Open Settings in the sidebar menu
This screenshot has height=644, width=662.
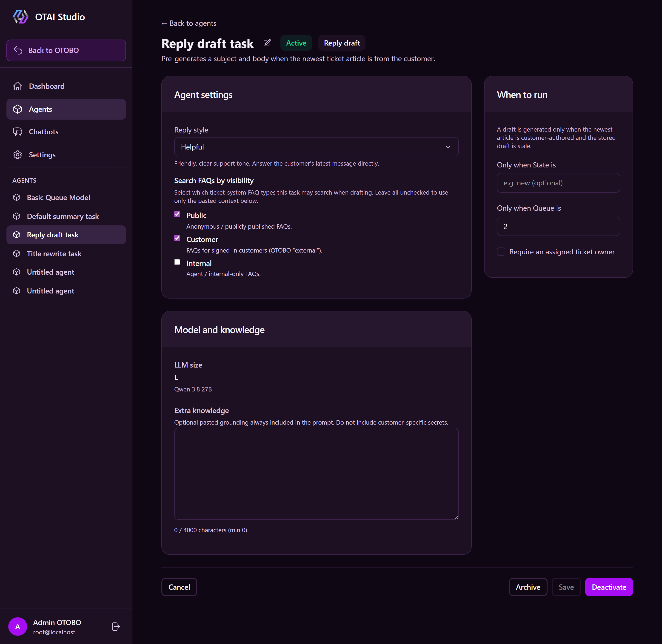66,155
